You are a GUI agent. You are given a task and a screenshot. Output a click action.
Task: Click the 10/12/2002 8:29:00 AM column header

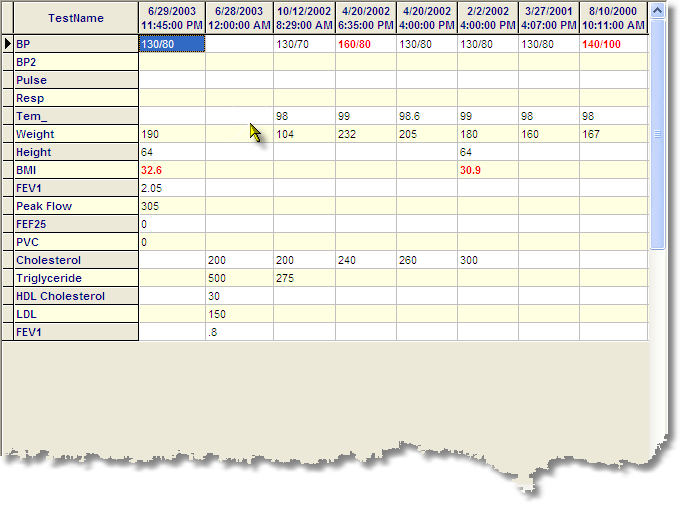pyautogui.click(x=304, y=18)
